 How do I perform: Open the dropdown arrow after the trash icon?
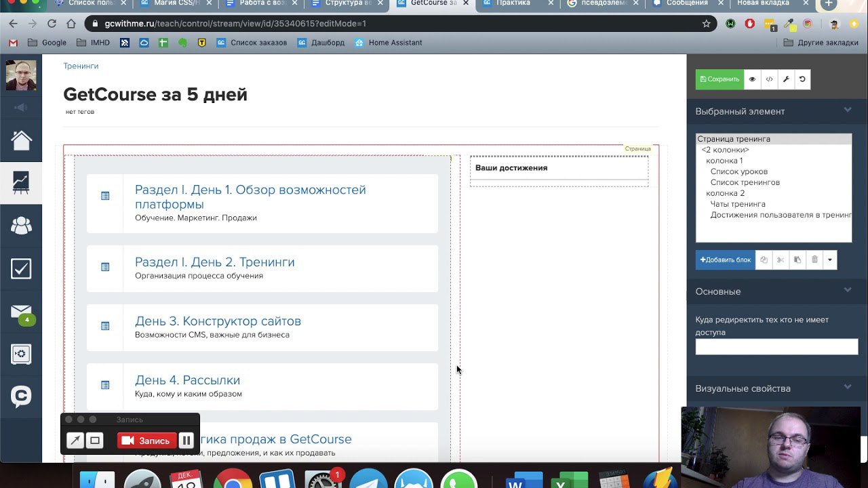point(829,260)
